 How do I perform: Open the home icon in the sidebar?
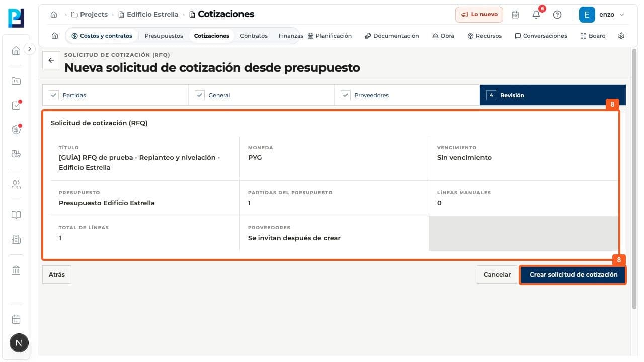point(16,50)
